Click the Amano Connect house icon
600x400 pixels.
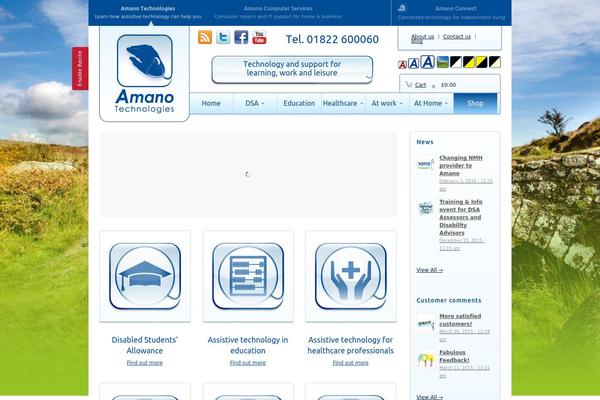tap(402, 8)
